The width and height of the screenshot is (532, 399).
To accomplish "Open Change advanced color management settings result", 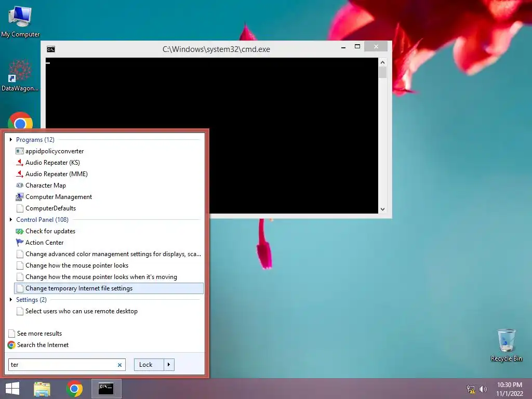I will (x=109, y=254).
